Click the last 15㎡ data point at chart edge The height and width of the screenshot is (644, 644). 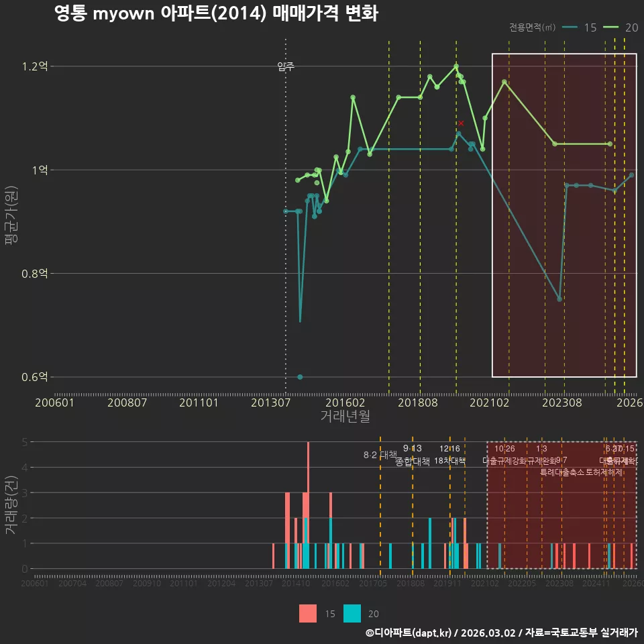coord(632,175)
